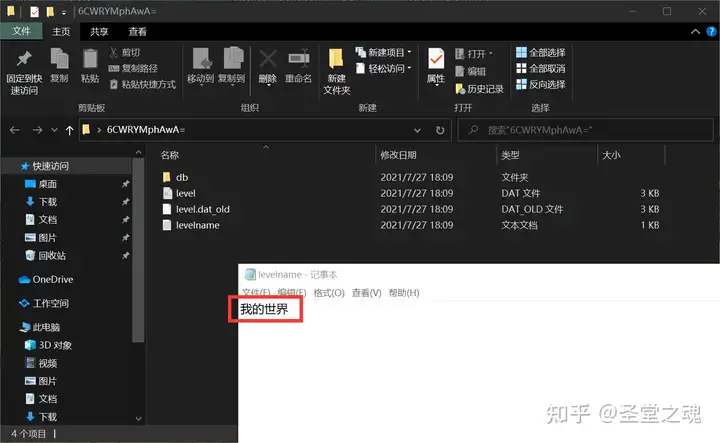Click History (历史记录) in the ribbon
This screenshot has width=720, height=443.
(479, 89)
